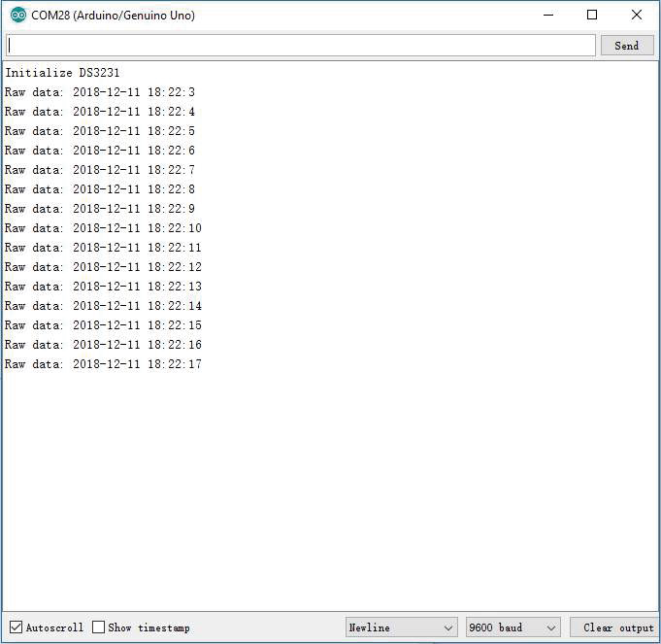Click the line ending in 18:22:5

coord(100,131)
